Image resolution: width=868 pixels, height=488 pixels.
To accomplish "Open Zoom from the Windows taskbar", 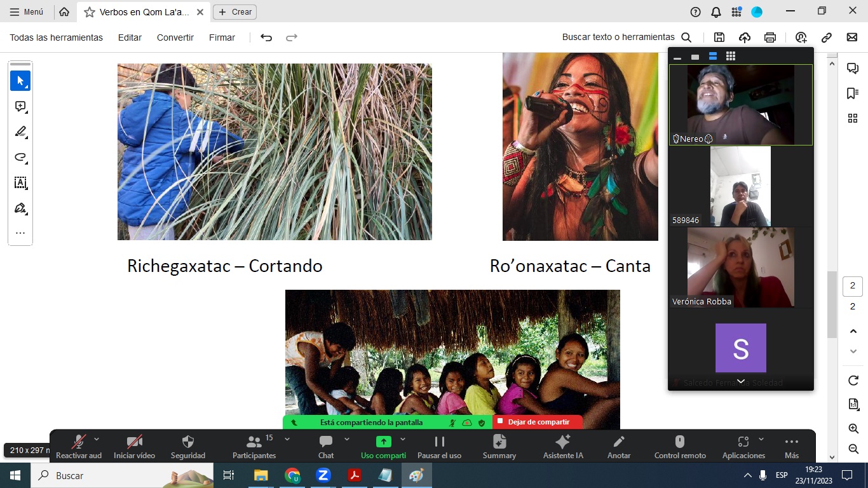I will coord(323,475).
